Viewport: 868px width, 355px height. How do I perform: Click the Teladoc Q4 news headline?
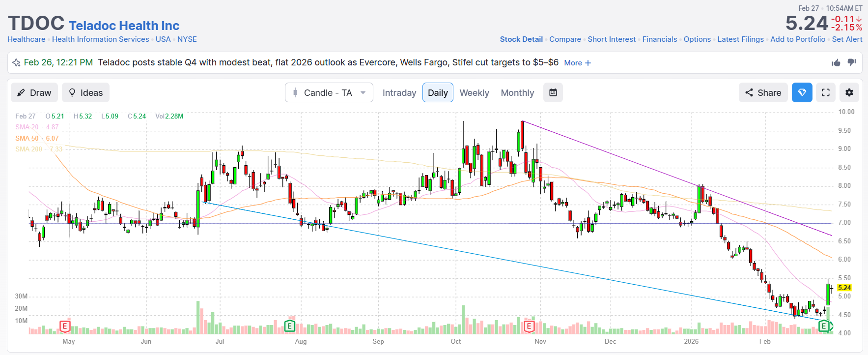click(328, 62)
